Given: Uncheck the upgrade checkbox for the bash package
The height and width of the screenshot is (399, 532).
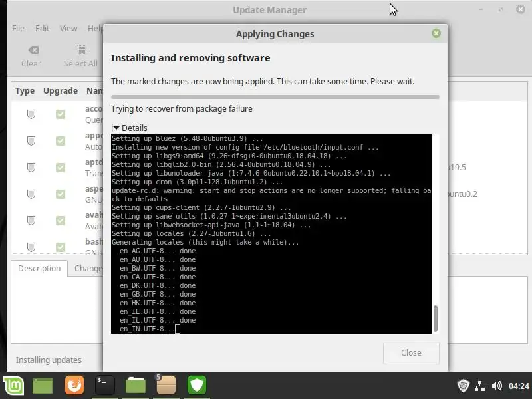Looking at the screenshot, I should point(61,247).
